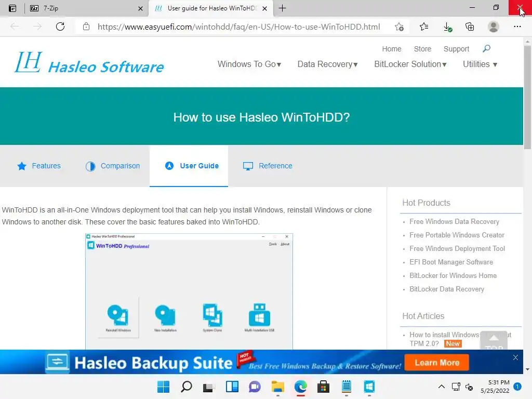The width and height of the screenshot is (532, 399).
Task: Open notification center badge
Action: [x=517, y=386]
